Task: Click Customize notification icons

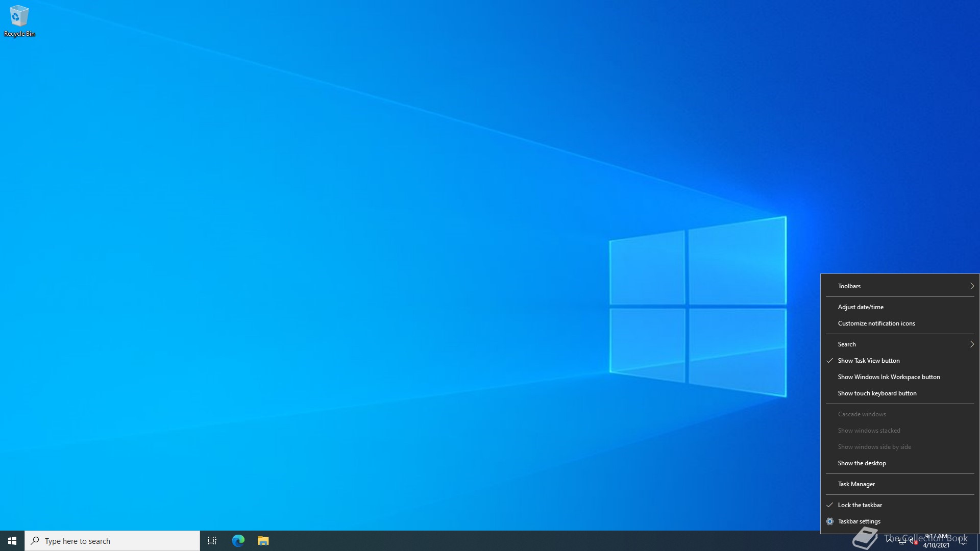Action: (x=876, y=323)
